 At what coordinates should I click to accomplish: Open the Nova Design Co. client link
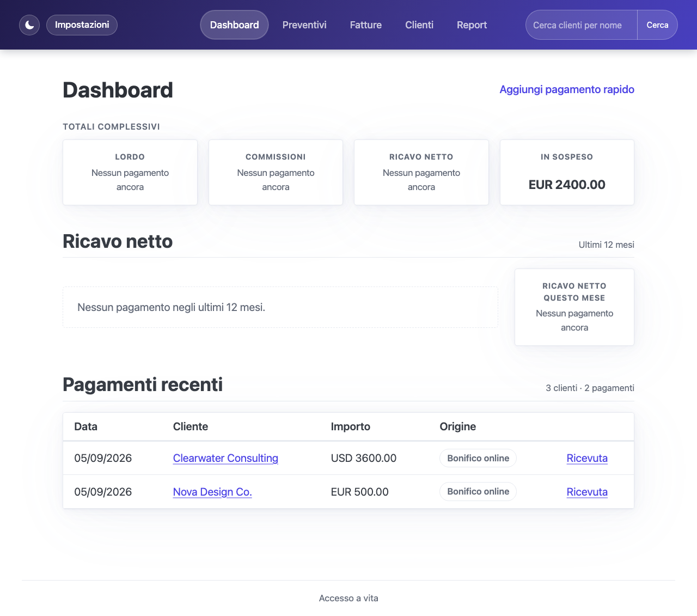(x=212, y=492)
